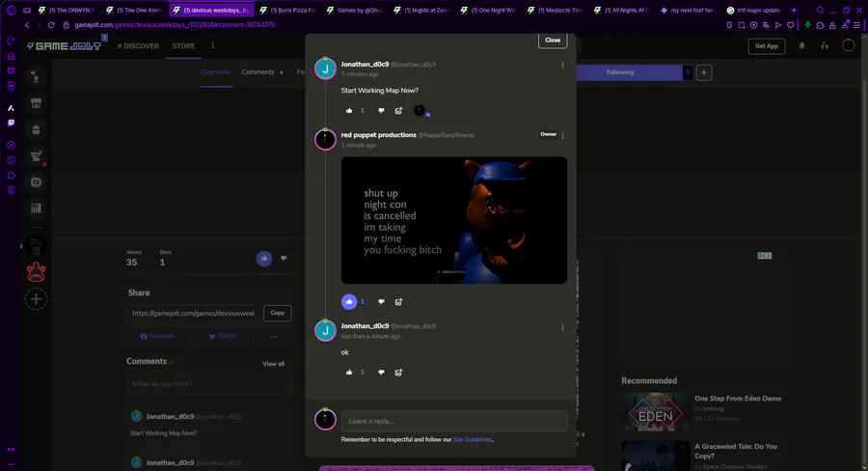Open the friends list icon in navbar
Viewport: 868px width, 471px height.
825,46
